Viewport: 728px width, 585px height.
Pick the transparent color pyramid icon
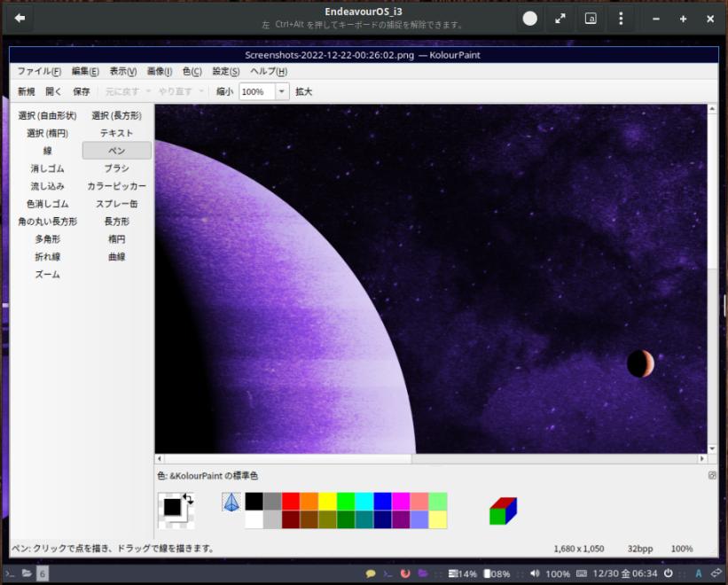click(x=231, y=503)
